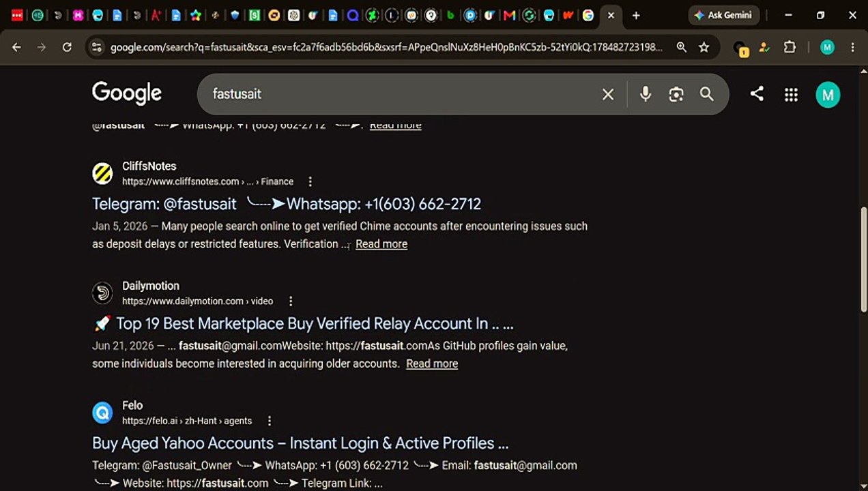Search by image with Lens icon
Viewport: 868px width, 491px height.
click(x=676, y=94)
